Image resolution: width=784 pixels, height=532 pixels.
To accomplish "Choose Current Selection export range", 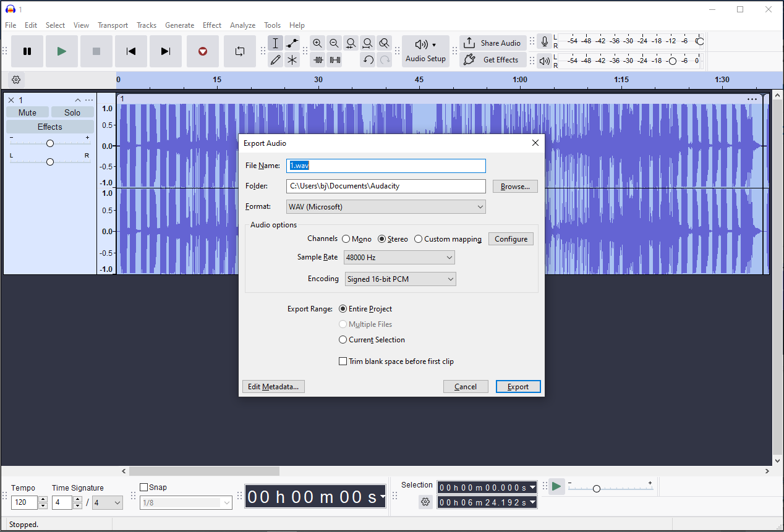I will tap(343, 339).
